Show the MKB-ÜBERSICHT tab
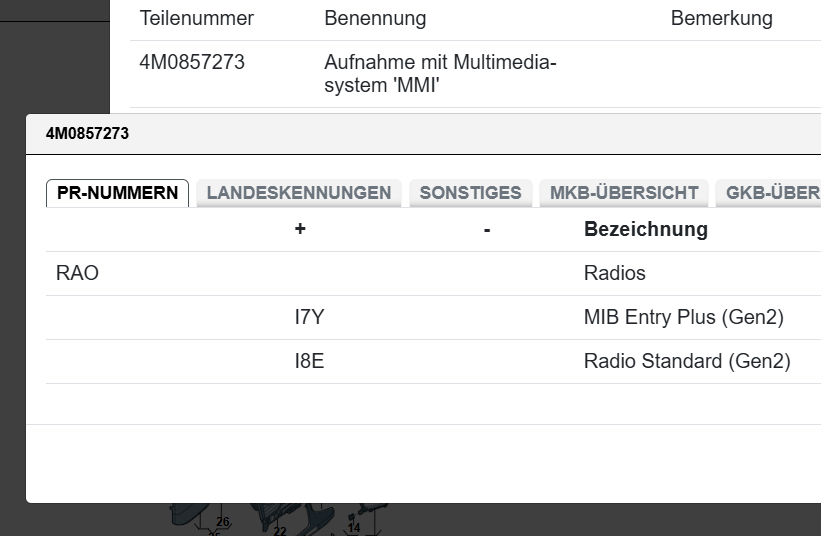Screen dimensions: 821x536 (x=624, y=193)
